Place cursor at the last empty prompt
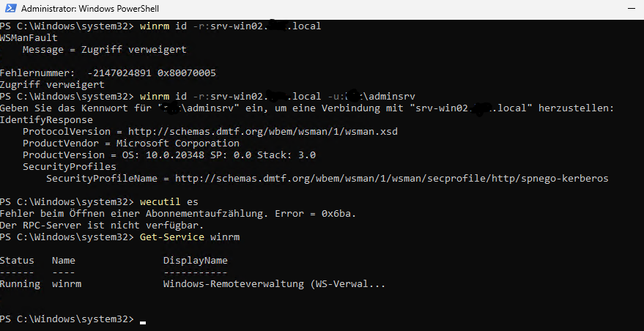Screen dimensions: 644x331 point(143,319)
